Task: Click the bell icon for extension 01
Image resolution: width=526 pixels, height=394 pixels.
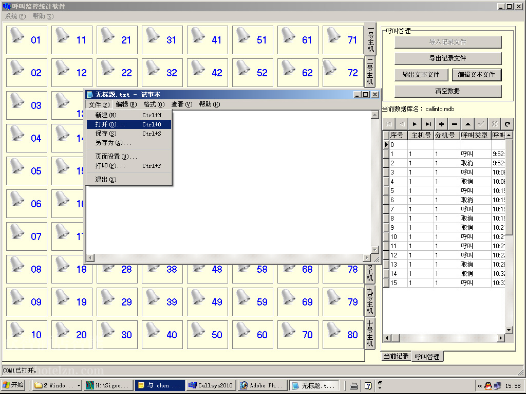Action: 17,35
